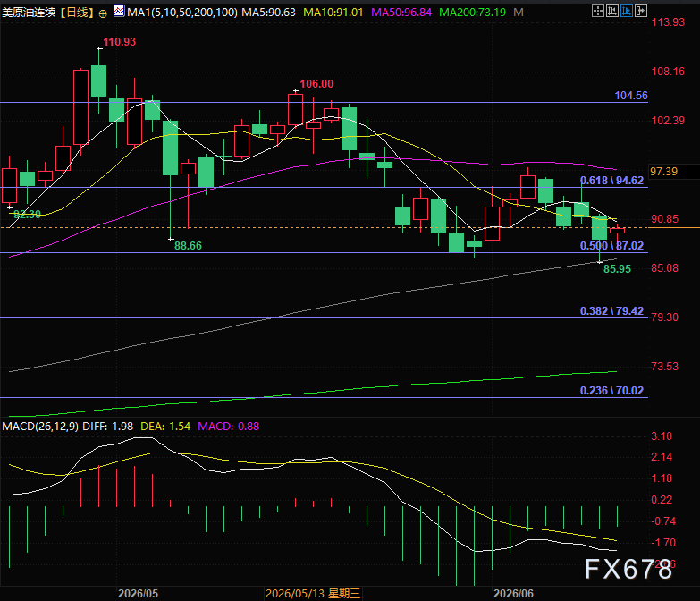The height and width of the screenshot is (601, 700).
Task: Click the panel slide-out arrow icon
Action: [x=641, y=11]
